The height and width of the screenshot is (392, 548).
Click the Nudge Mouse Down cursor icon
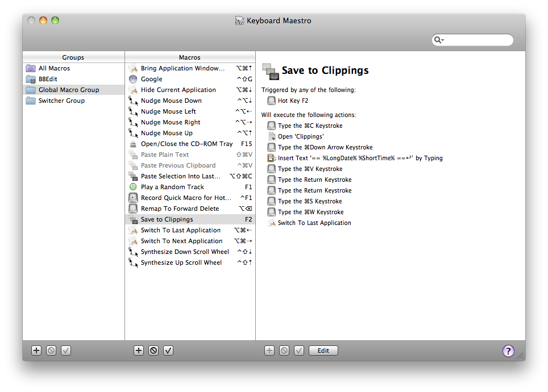(x=133, y=101)
